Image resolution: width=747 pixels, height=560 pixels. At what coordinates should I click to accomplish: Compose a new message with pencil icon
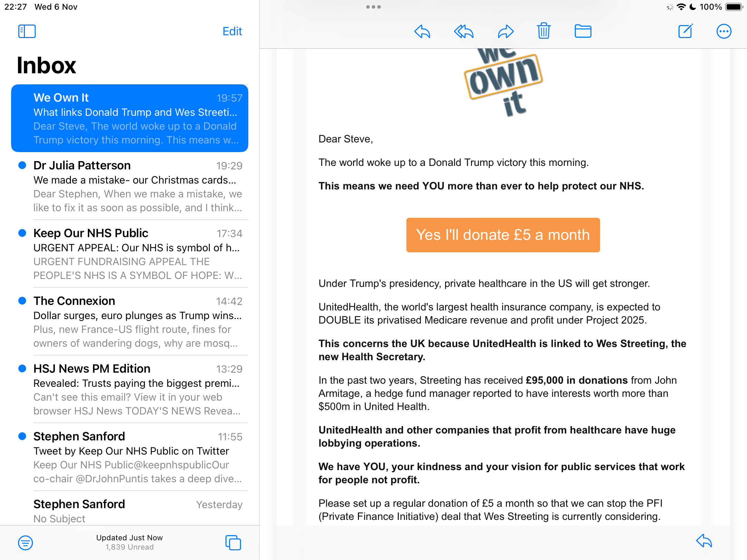[x=685, y=31]
